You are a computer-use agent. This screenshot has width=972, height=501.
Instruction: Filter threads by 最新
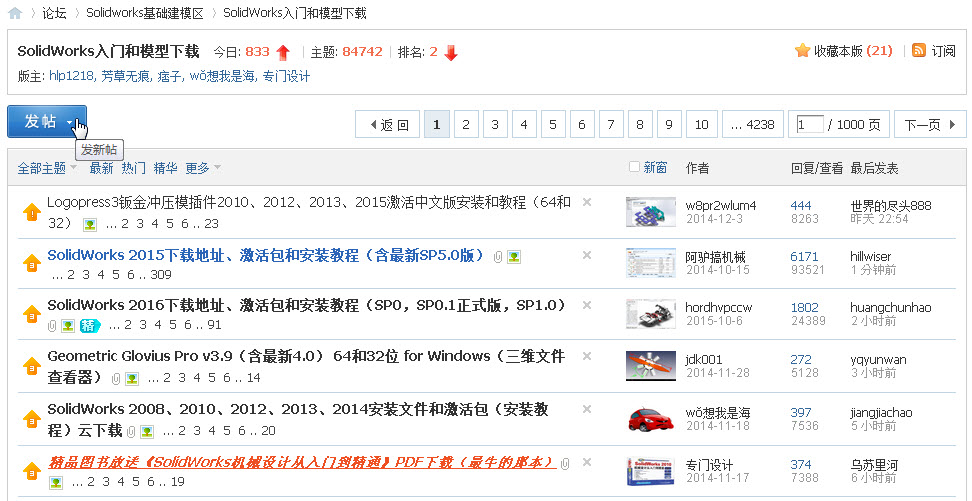[x=101, y=168]
